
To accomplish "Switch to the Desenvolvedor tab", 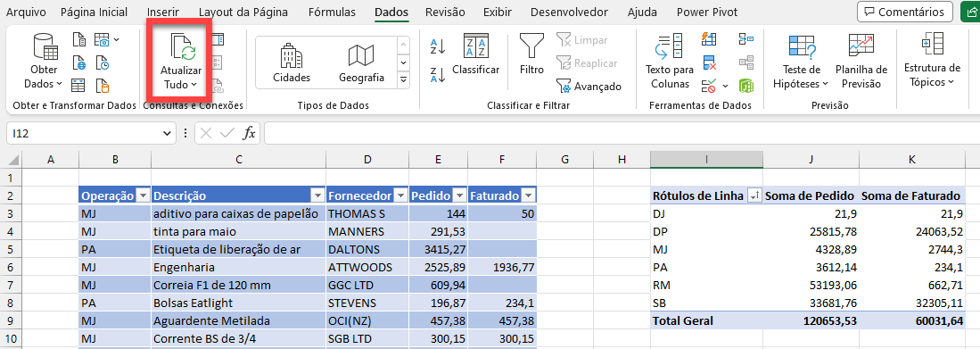I will (569, 12).
